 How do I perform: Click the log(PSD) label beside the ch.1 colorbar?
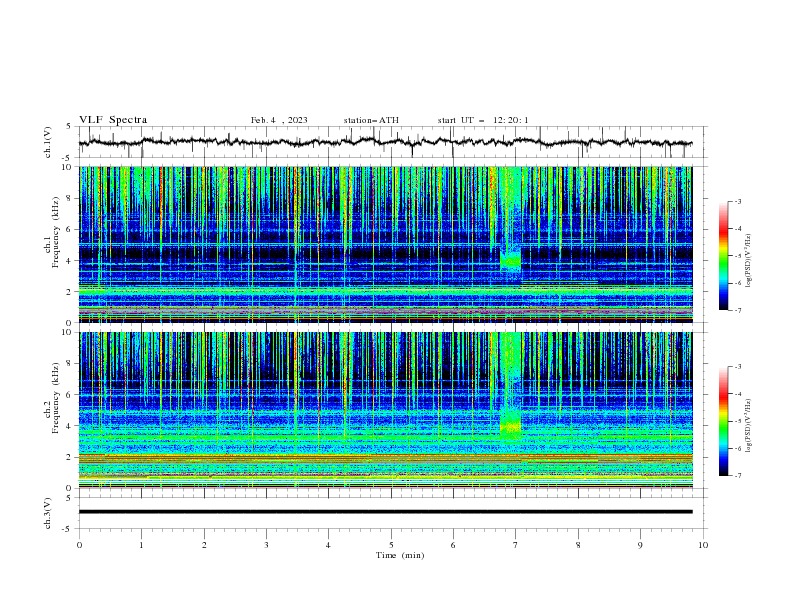pos(748,261)
